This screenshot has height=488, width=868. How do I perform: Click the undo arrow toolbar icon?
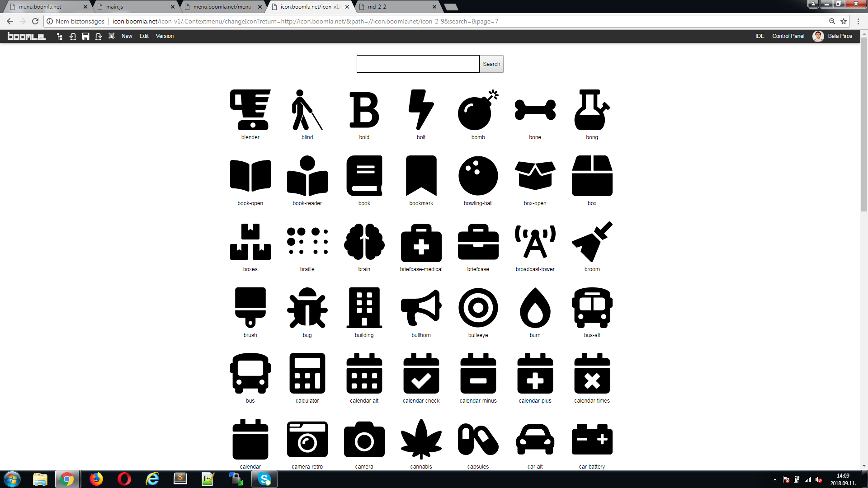(72, 36)
